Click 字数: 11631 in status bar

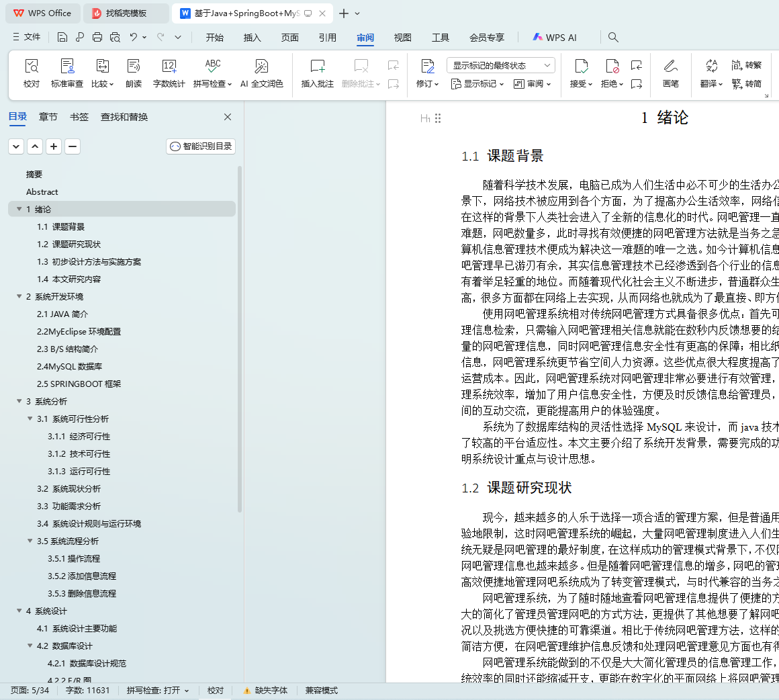(87, 691)
